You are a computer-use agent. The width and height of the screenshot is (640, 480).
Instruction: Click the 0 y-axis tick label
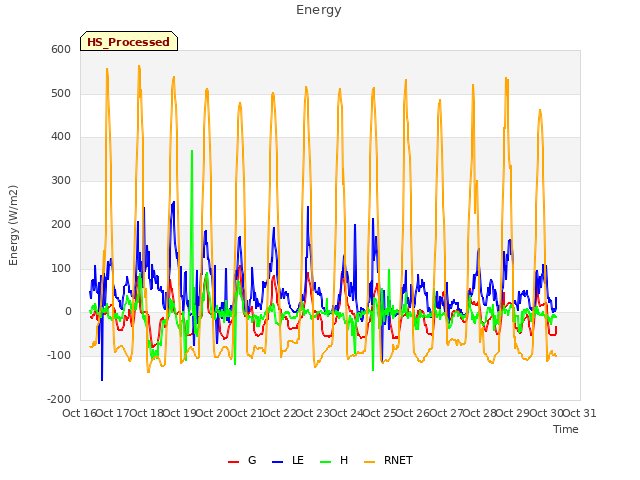coord(68,312)
